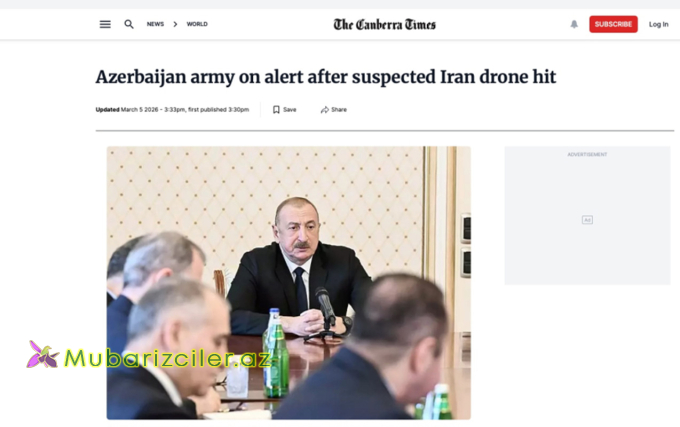Click the breadcrumb chevron arrow
The height and width of the screenshot is (427, 680).
(x=175, y=24)
